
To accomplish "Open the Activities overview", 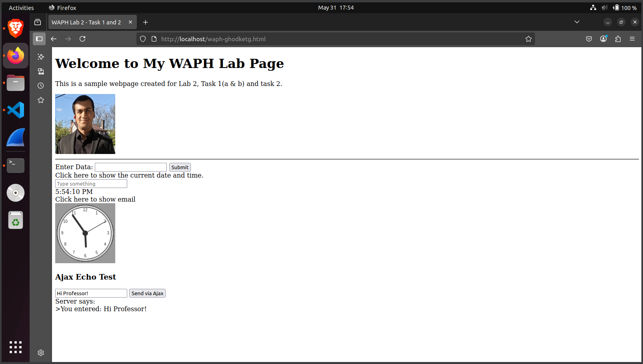I will click(x=21, y=8).
